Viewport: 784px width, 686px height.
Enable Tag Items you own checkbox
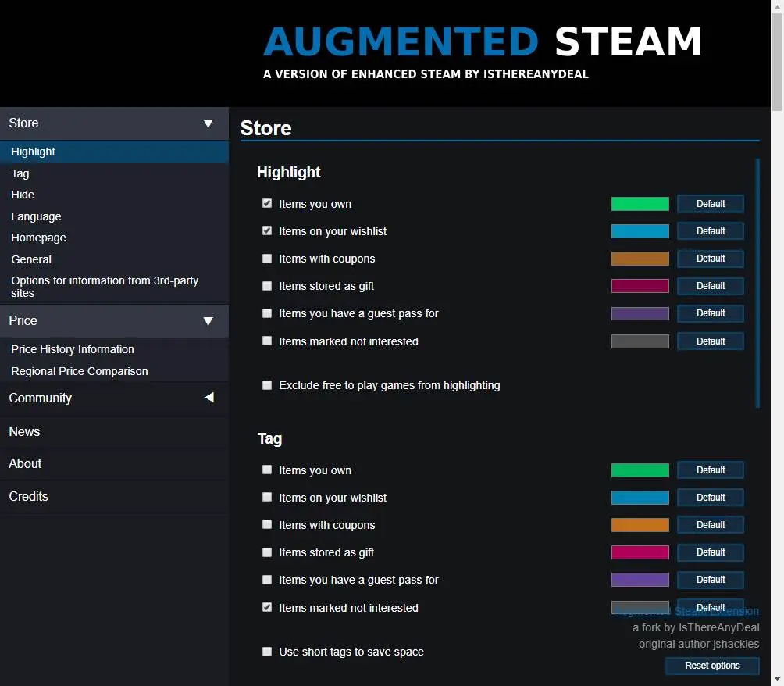[x=267, y=470]
